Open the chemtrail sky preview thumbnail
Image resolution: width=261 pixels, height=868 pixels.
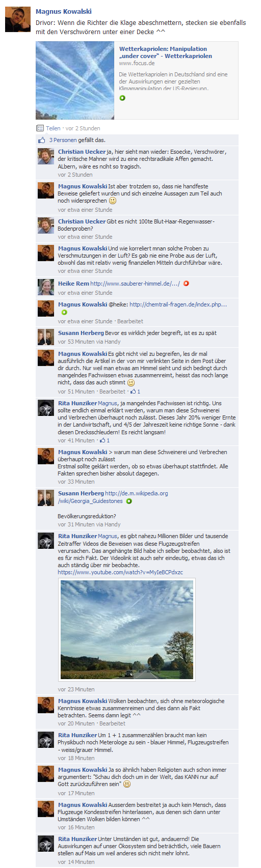click(x=75, y=80)
